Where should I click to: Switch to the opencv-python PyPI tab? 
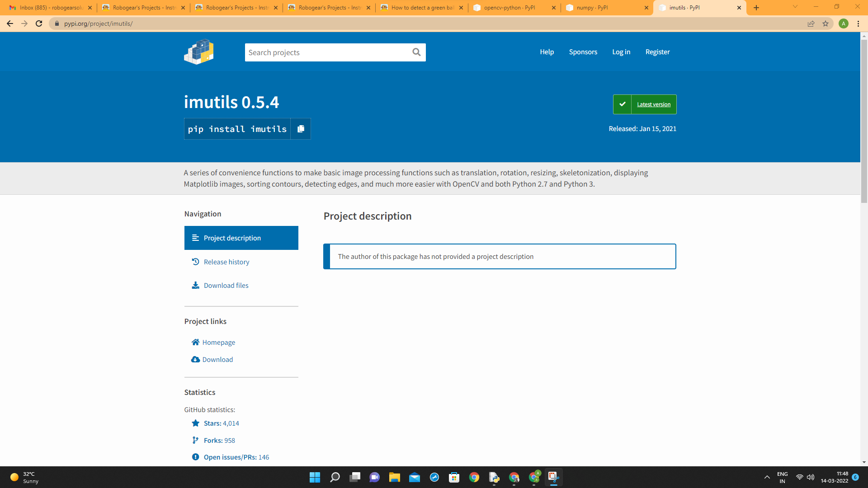pos(509,8)
